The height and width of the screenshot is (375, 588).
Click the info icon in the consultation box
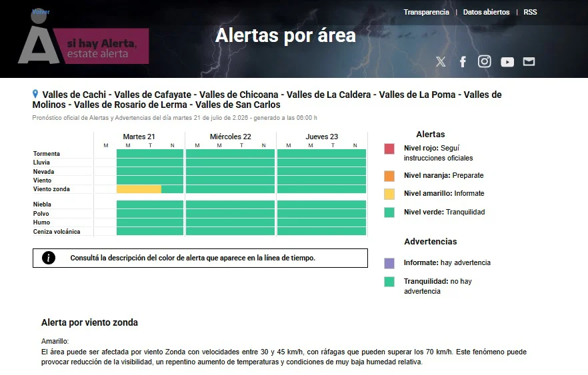pyautogui.click(x=49, y=258)
